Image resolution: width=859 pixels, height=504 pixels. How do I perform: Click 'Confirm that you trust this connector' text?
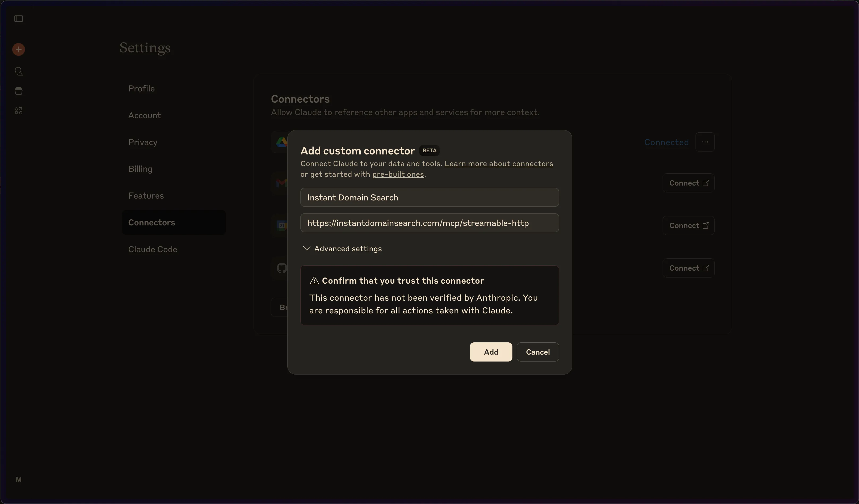403,281
